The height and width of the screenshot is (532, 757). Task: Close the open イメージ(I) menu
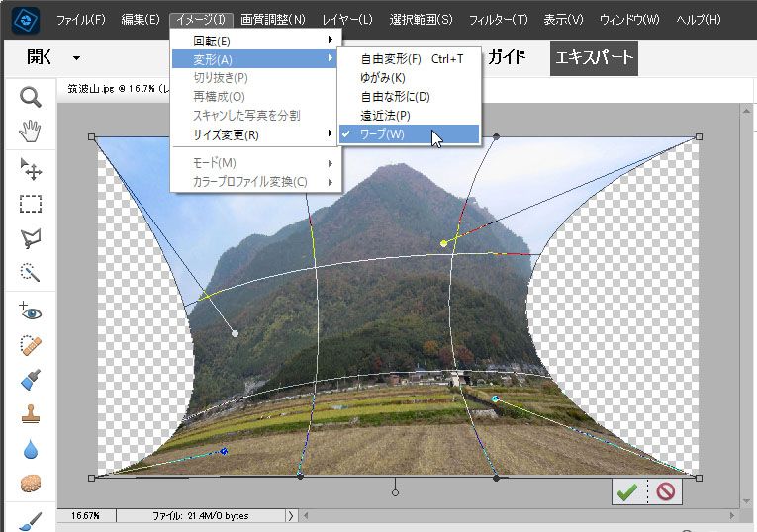click(x=201, y=20)
